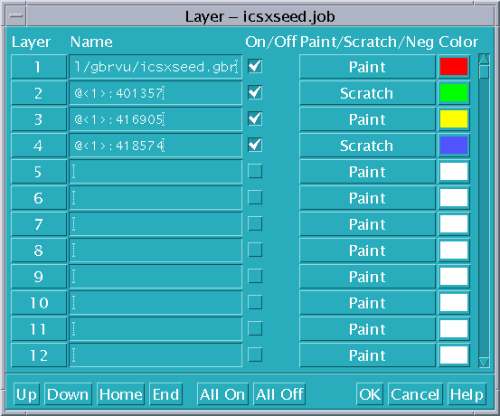Open white color swatch for layer 12

[x=454, y=355]
